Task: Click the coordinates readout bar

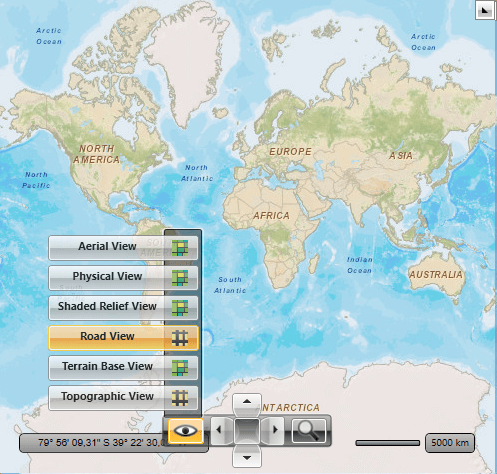Action: [113, 443]
